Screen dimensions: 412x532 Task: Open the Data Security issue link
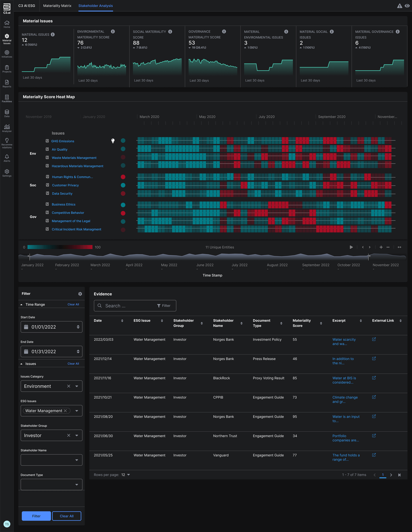pyautogui.click(x=62, y=193)
